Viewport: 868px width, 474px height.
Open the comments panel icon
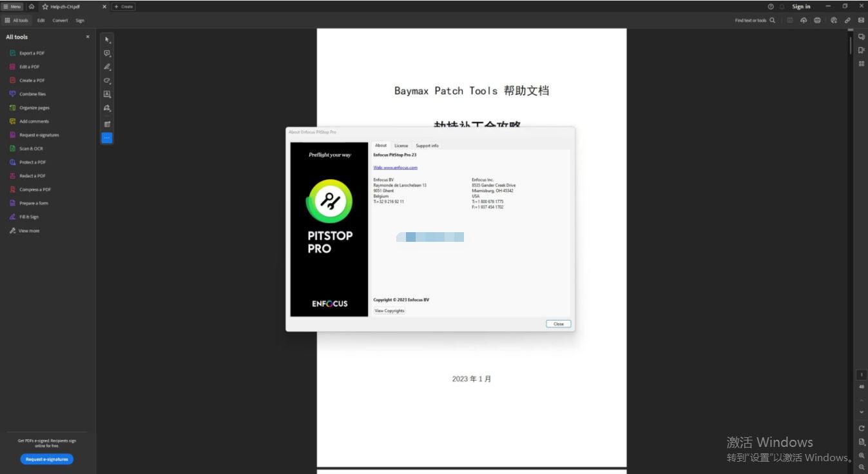[x=862, y=37]
